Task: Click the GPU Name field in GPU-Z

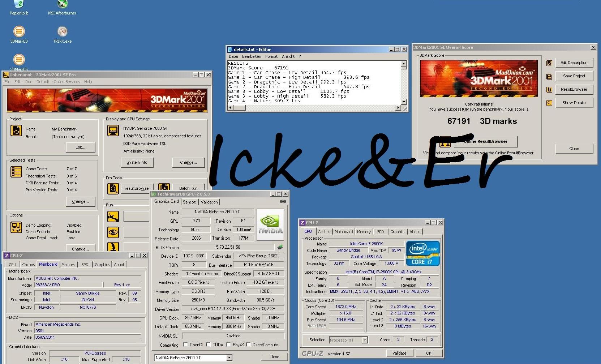Action: pyautogui.click(x=217, y=212)
